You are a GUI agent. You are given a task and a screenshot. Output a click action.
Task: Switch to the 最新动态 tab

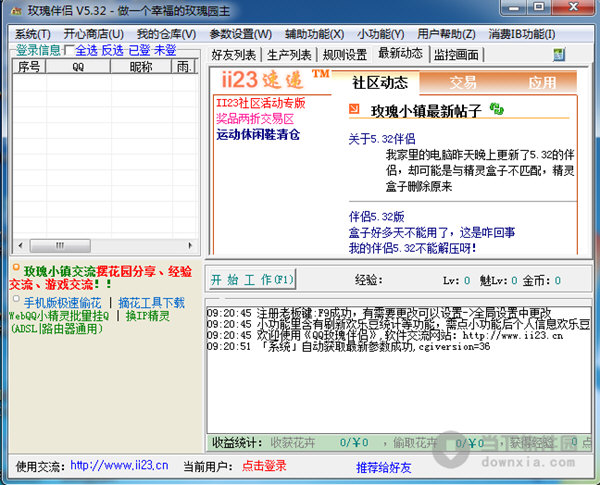tap(401, 53)
